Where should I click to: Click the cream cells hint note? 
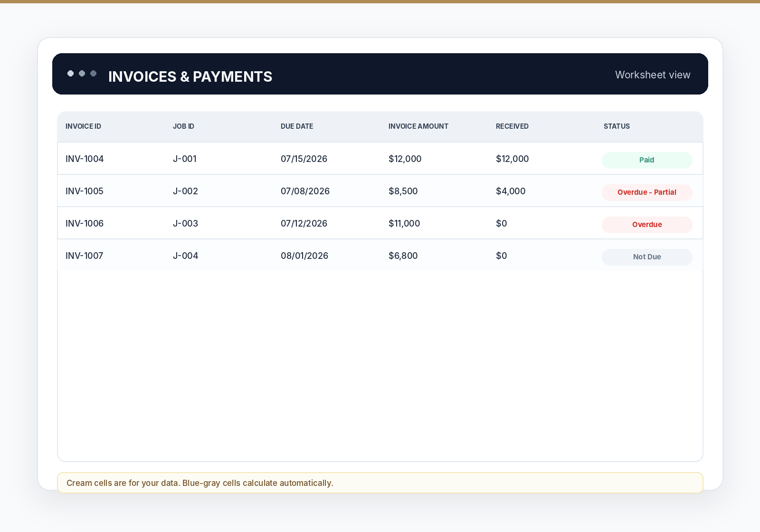tap(380, 483)
